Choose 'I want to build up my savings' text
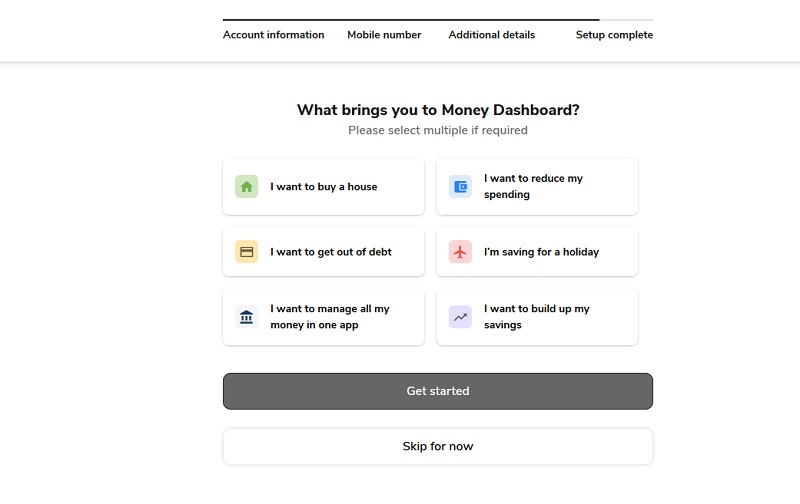Viewport: 800px width, 504px height. (x=537, y=317)
